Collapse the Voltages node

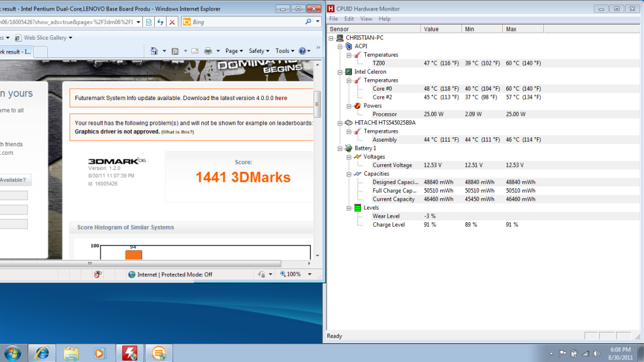coord(349,157)
